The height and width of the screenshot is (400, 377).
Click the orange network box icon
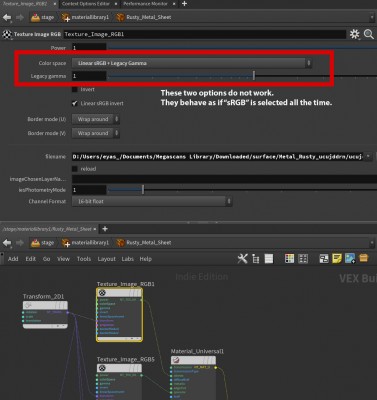pyautogui.click(x=364, y=258)
